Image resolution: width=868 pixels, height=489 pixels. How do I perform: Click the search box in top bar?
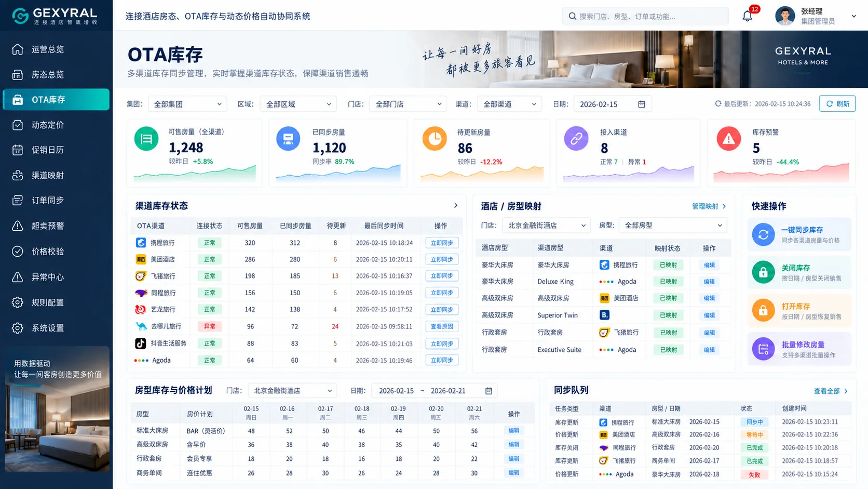tap(645, 16)
